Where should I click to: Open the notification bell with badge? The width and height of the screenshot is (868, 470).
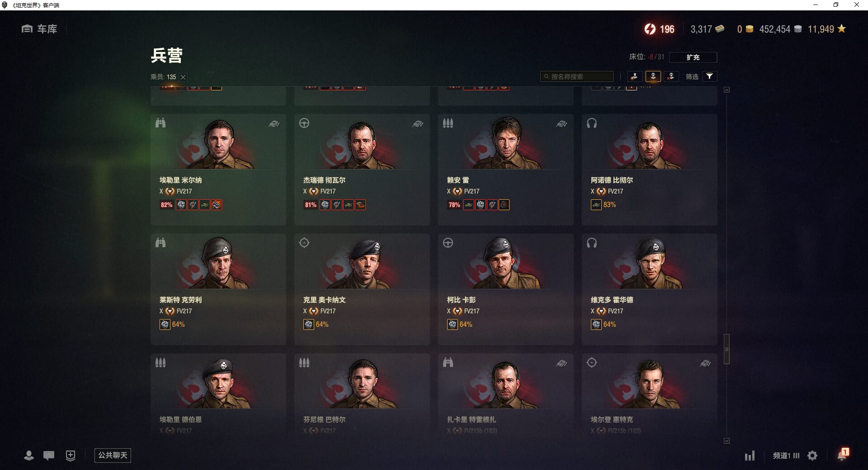(843, 454)
